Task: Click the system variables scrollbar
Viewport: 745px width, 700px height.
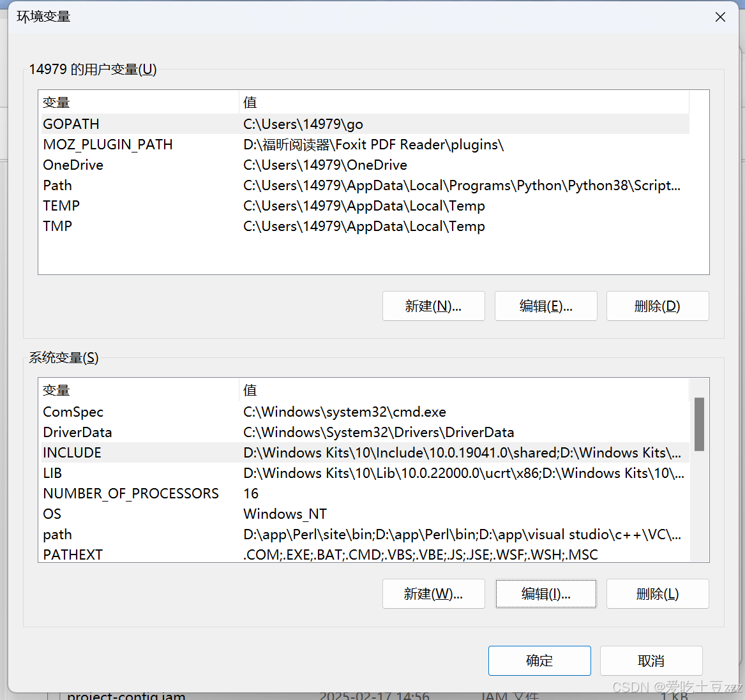Action: coord(699,424)
